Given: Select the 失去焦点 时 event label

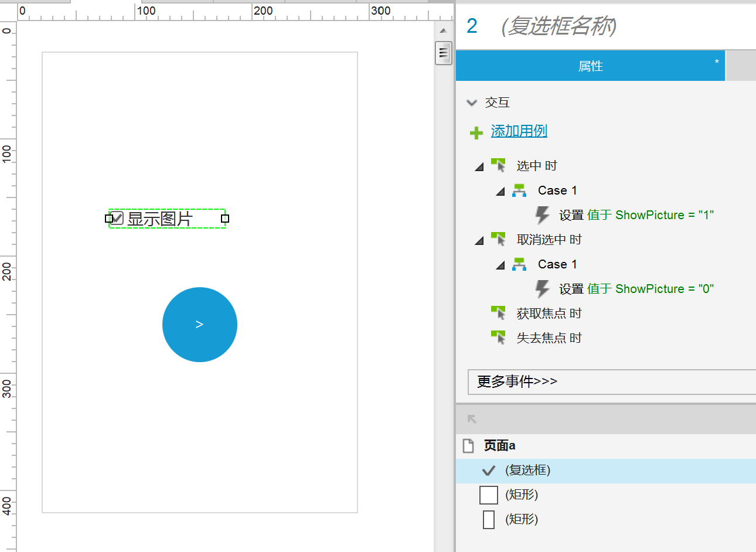Looking at the screenshot, I should (x=549, y=338).
